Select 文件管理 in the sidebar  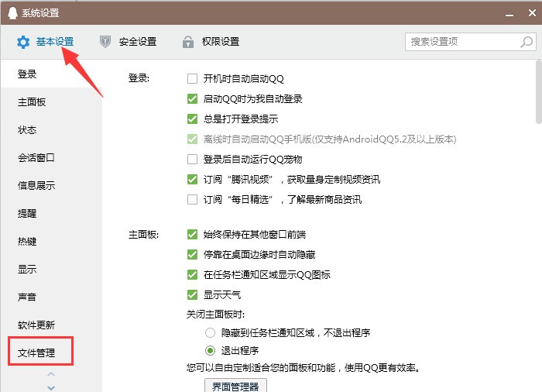pyautogui.click(x=36, y=352)
